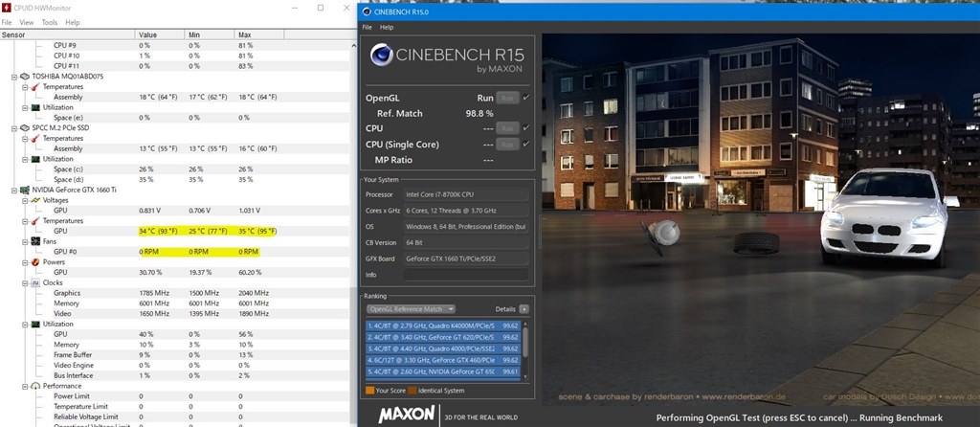980x427 pixels.
Task: Select ranking entry Quadro K4000M
Action: pyautogui.click(x=443, y=326)
